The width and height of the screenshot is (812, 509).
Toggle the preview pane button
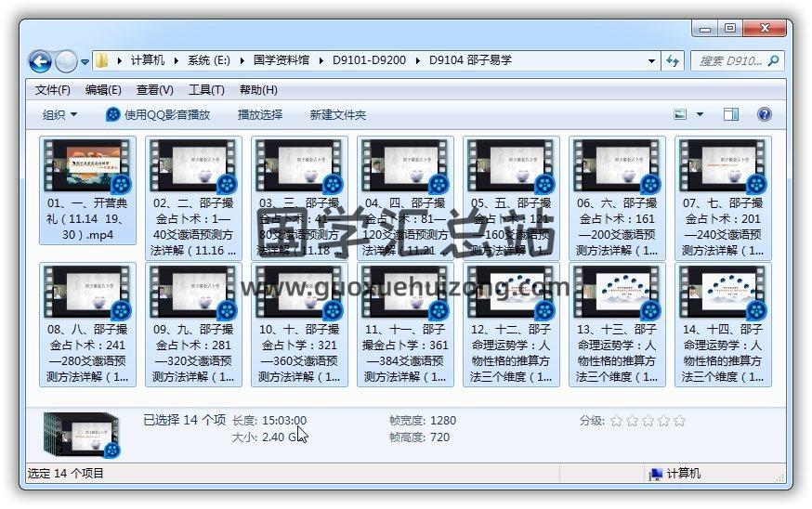pyautogui.click(x=731, y=114)
